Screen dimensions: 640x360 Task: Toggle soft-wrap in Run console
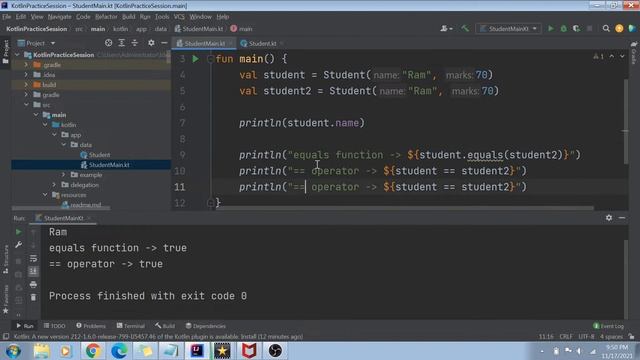point(33,258)
